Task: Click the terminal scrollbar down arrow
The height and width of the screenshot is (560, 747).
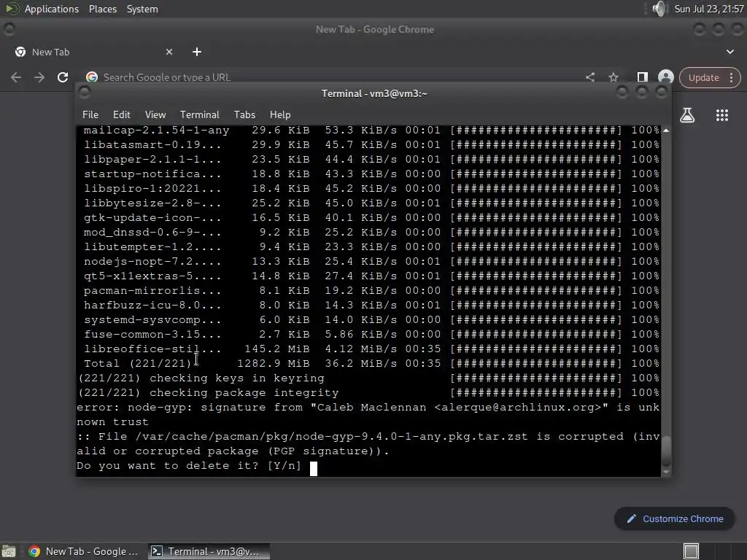Action: (666, 472)
